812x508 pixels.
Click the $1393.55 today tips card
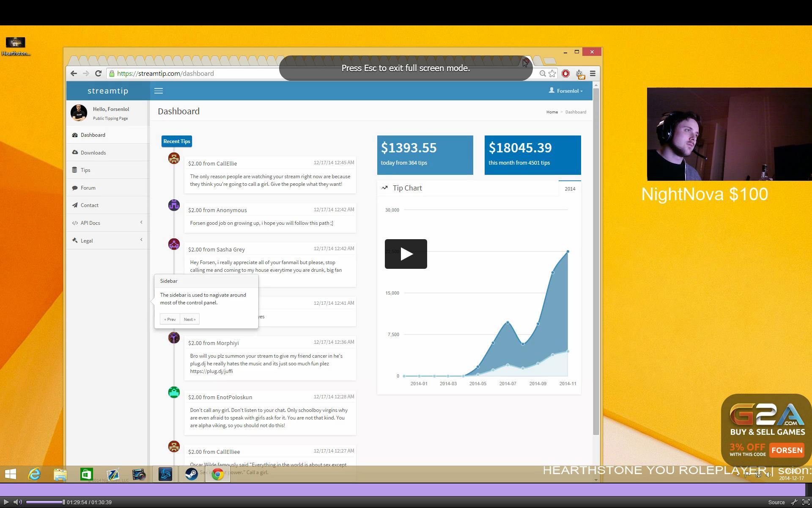425,155
